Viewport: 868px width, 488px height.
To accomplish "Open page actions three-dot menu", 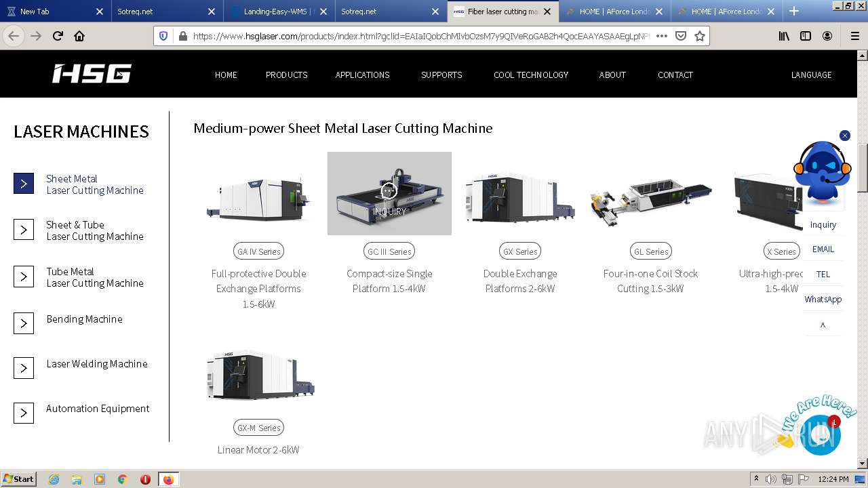I will (662, 36).
